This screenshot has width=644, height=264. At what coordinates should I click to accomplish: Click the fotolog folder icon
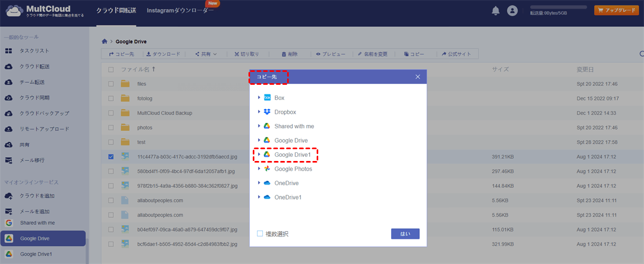pos(126,98)
